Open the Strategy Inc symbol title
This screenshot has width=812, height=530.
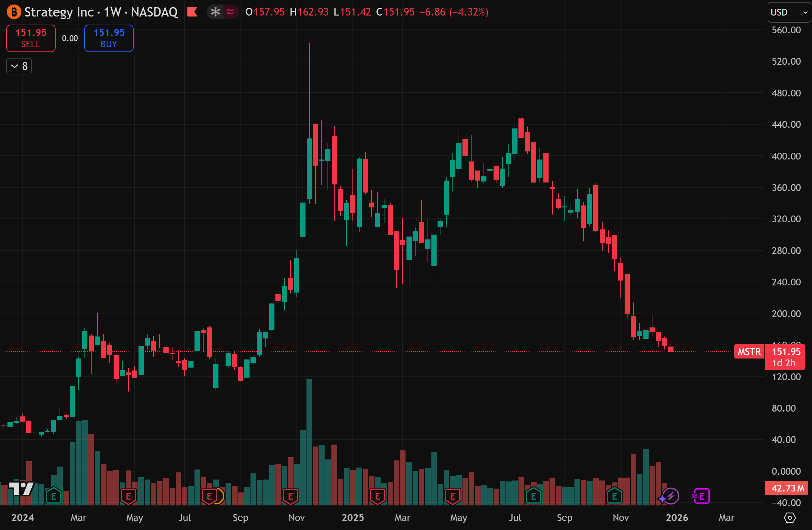click(x=59, y=12)
